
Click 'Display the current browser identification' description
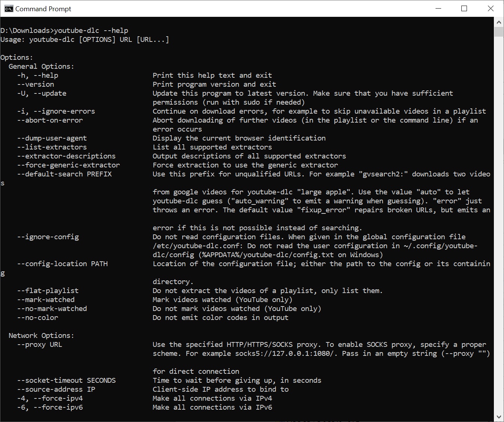click(x=239, y=138)
